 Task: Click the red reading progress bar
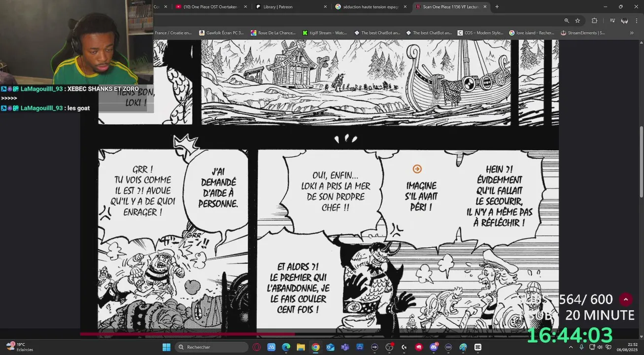[187, 334]
